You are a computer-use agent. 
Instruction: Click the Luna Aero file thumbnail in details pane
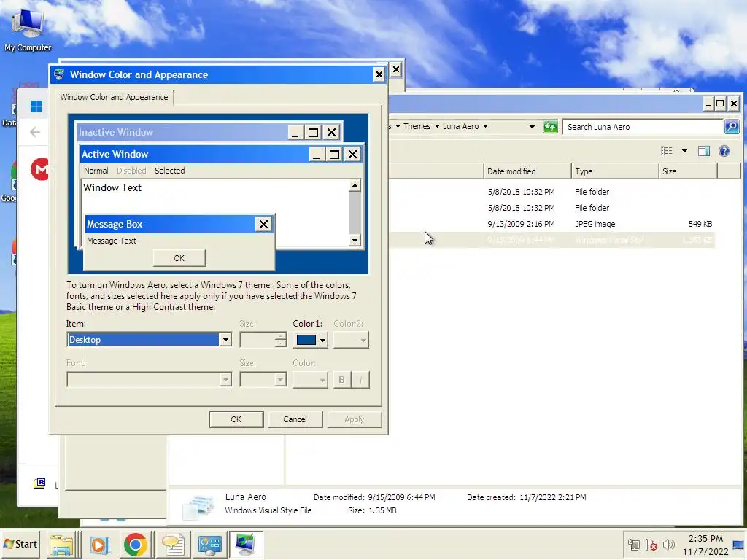point(198,507)
